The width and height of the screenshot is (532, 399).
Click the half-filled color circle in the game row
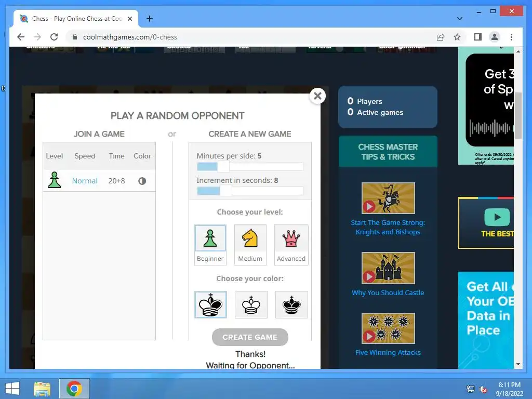coord(142,181)
